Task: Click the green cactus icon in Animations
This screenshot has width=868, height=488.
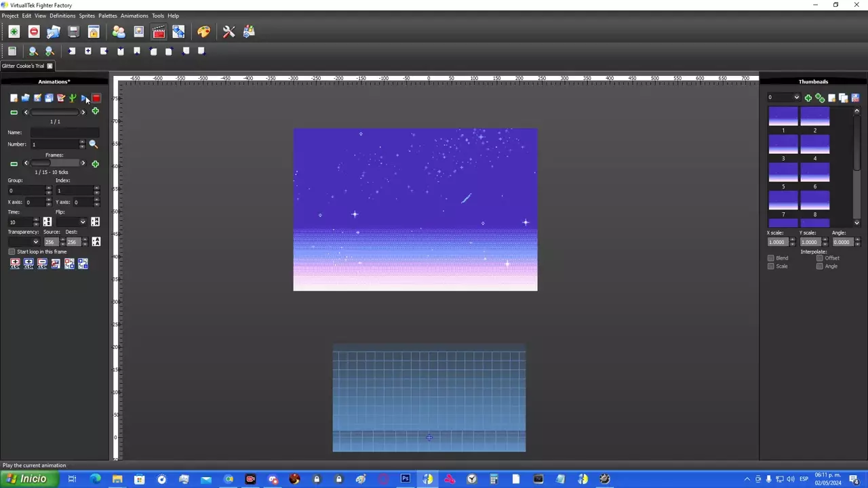Action: click(73, 98)
